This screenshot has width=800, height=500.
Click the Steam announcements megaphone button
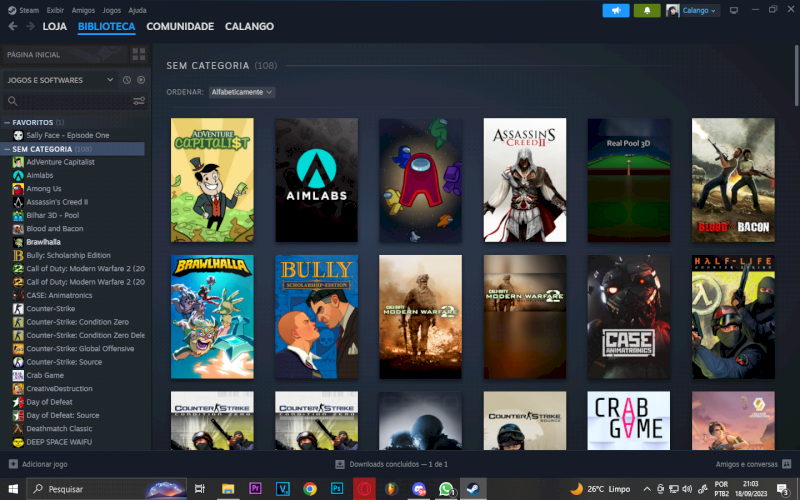coord(616,10)
